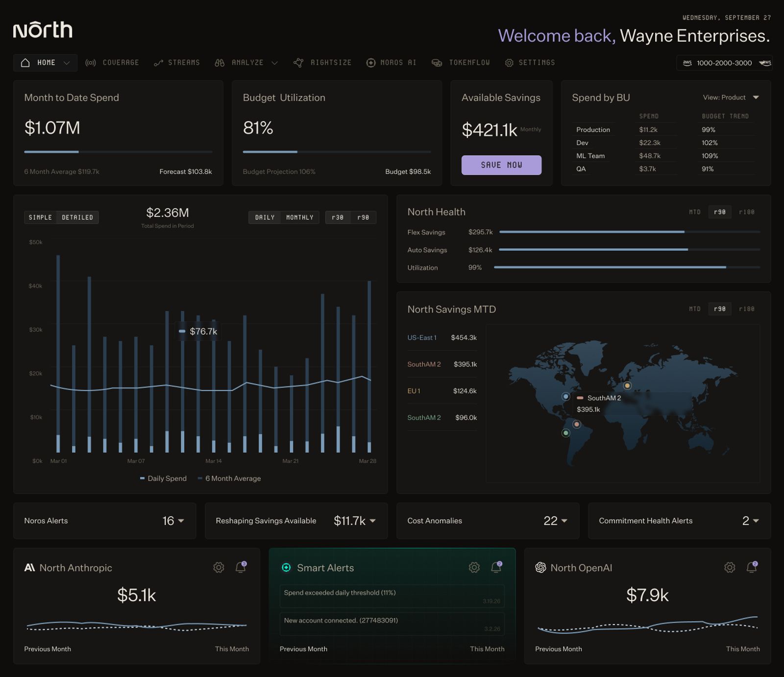Click the Analyze binoculars icon
784x677 pixels.
tap(220, 63)
